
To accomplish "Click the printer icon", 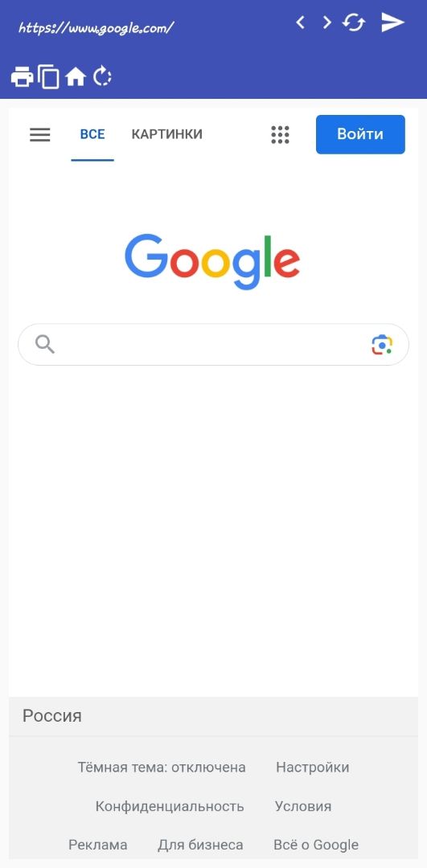I will (x=23, y=76).
